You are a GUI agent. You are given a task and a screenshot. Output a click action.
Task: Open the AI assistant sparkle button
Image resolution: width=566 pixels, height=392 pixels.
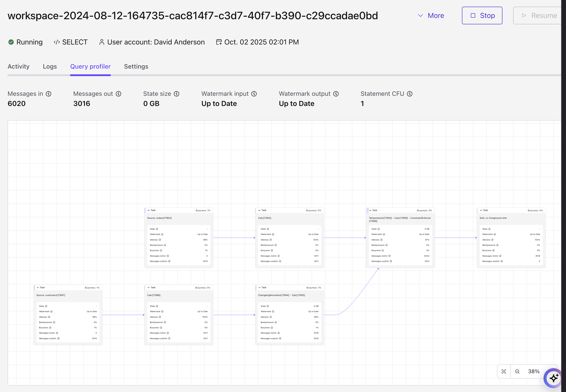click(x=553, y=378)
